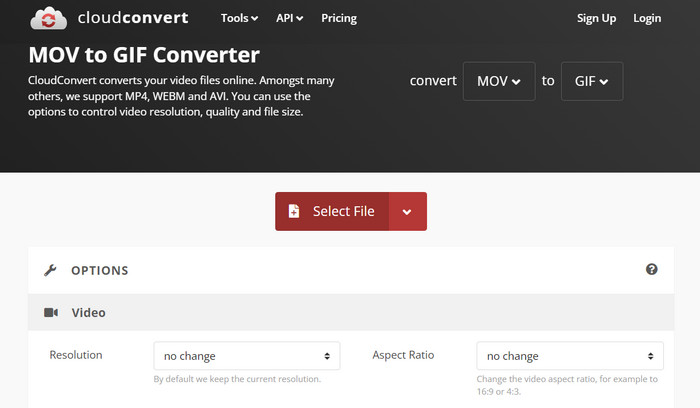Click the 'Change the video aspect ratio' hint text

coord(567,385)
